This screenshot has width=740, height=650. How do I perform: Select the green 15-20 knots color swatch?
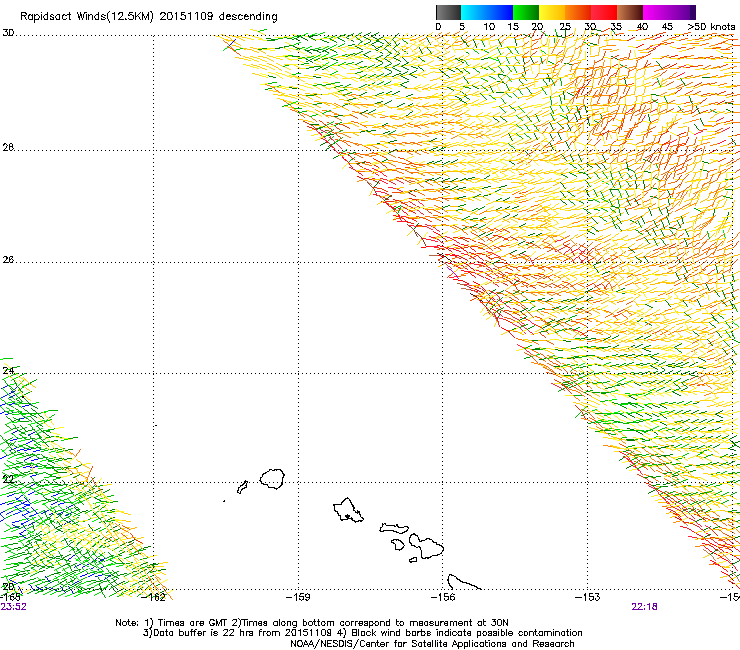526,12
